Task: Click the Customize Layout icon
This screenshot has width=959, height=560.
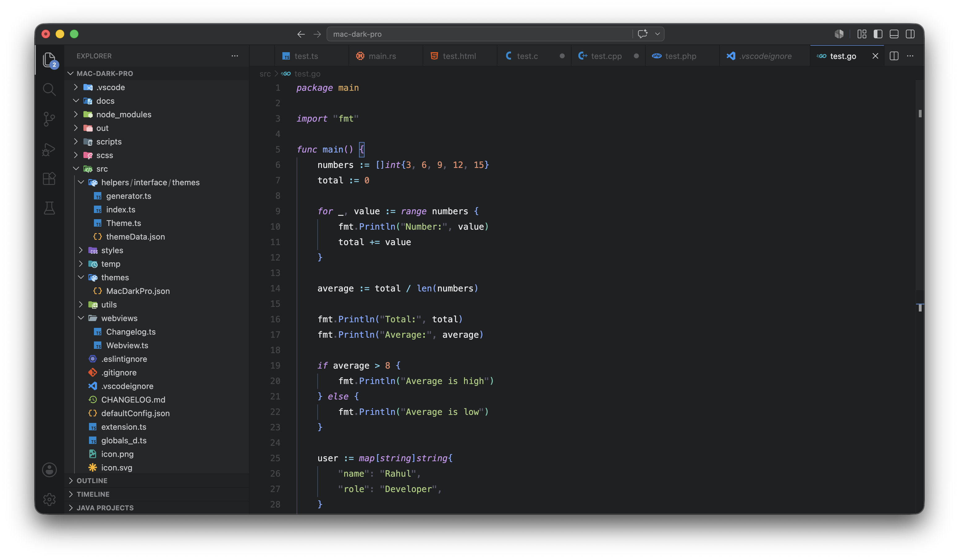Action: coord(862,34)
